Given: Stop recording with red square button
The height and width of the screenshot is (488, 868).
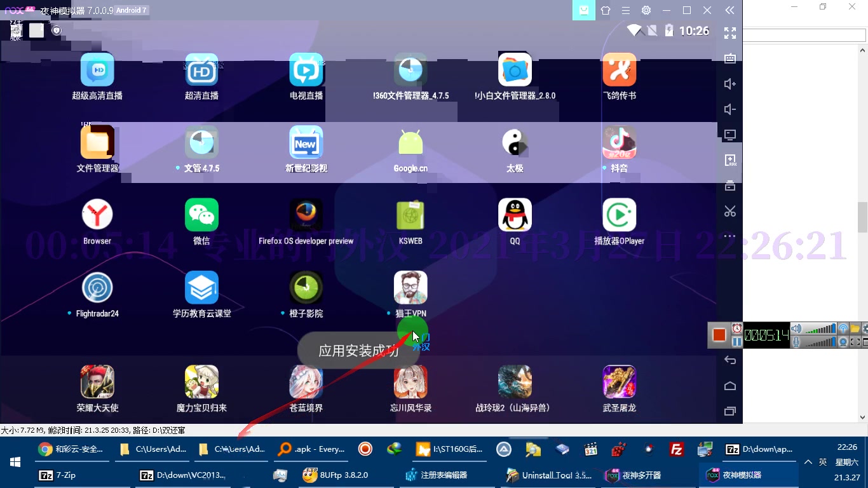Looking at the screenshot, I should pyautogui.click(x=719, y=335).
